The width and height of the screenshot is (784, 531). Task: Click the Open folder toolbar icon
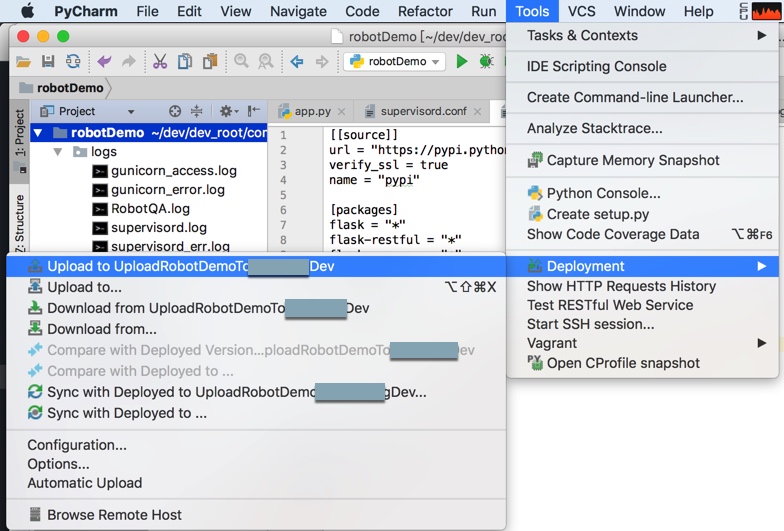point(23,62)
